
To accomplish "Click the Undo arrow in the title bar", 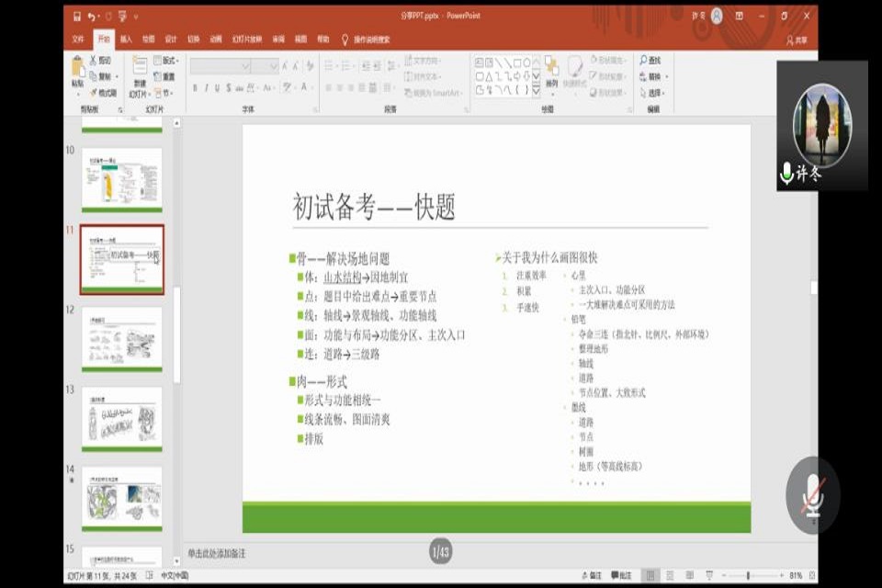I will pyautogui.click(x=91, y=17).
